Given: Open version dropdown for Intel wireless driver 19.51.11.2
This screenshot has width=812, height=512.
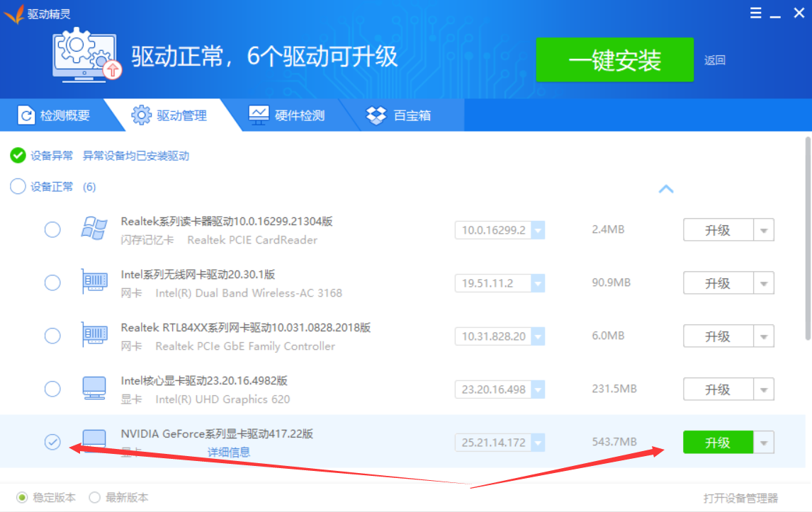Looking at the screenshot, I should [x=538, y=283].
